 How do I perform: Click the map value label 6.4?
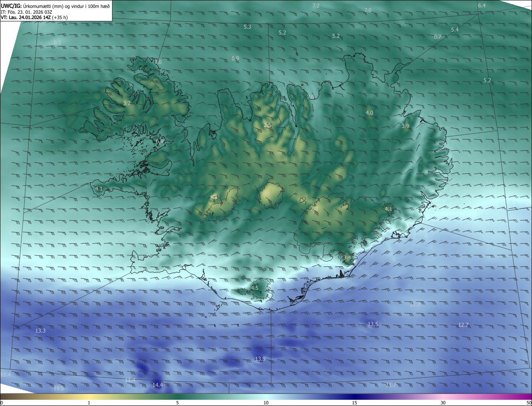pyautogui.click(x=482, y=5)
